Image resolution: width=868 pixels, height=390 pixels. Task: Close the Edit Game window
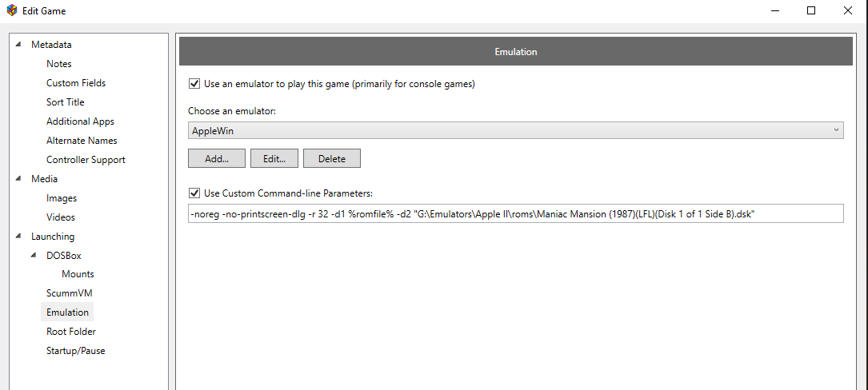tap(847, 10)
